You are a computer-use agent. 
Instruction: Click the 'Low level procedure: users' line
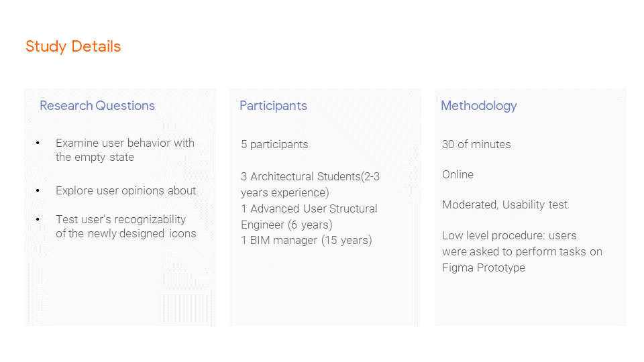tap(509, 235)
